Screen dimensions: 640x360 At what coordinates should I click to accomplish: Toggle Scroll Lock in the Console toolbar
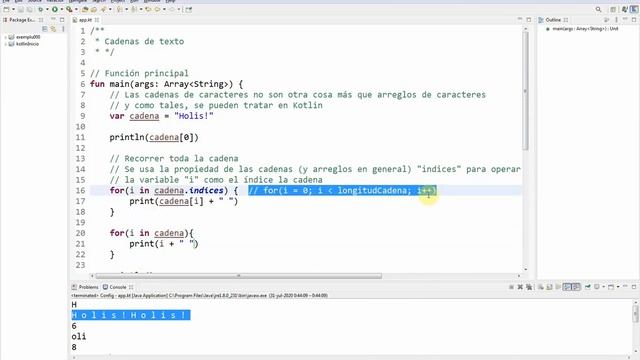pos(549,287)
